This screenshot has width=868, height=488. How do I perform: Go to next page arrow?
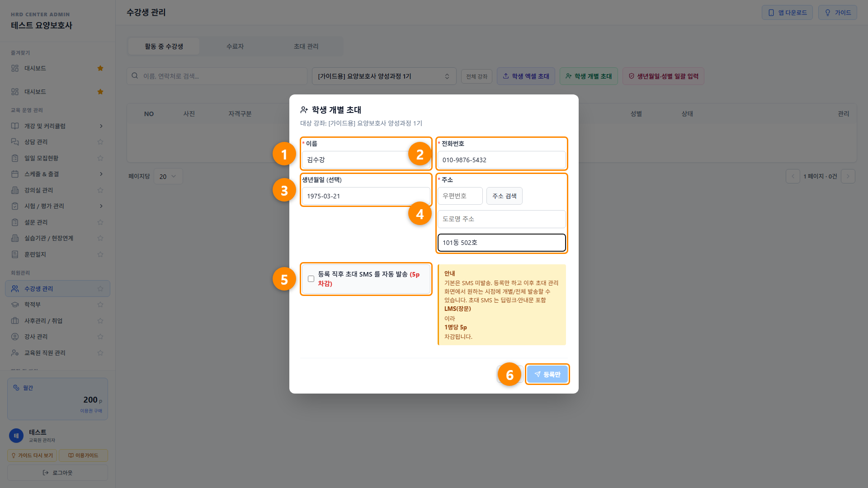pyautogui.click(x=848, y=176)
